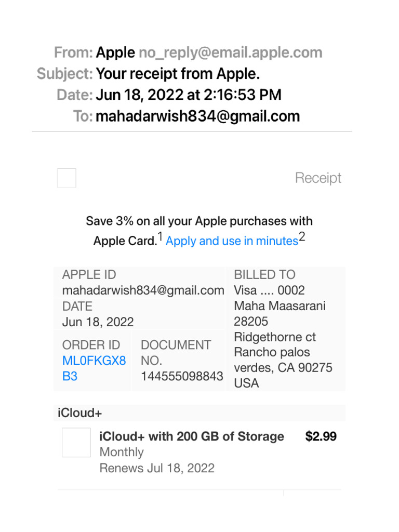Viewport: 399px width, 532px height.
Task: Click the Apple logo image placeholder beside Receipt
Action: pos(66,178)
